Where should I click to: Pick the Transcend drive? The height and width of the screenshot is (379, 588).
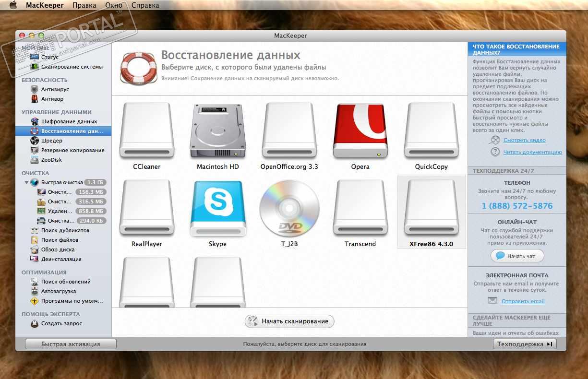360,208
